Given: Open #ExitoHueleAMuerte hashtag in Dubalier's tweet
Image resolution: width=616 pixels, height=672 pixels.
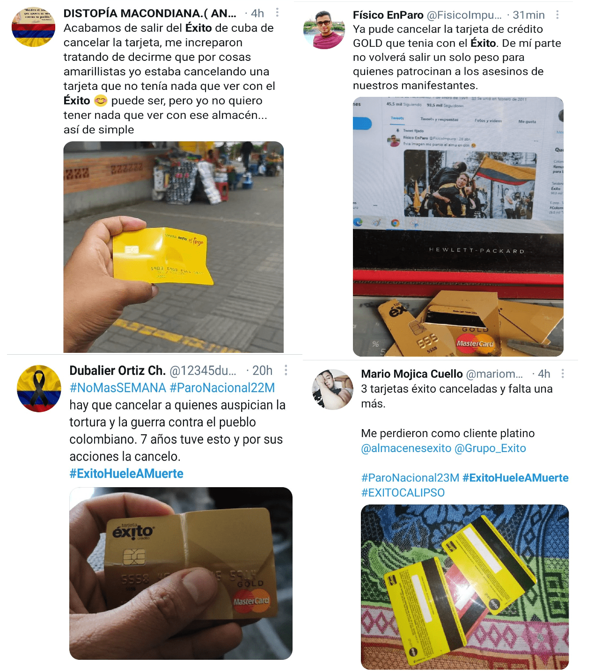Looking at the screenshot, I should coord(126,474).
